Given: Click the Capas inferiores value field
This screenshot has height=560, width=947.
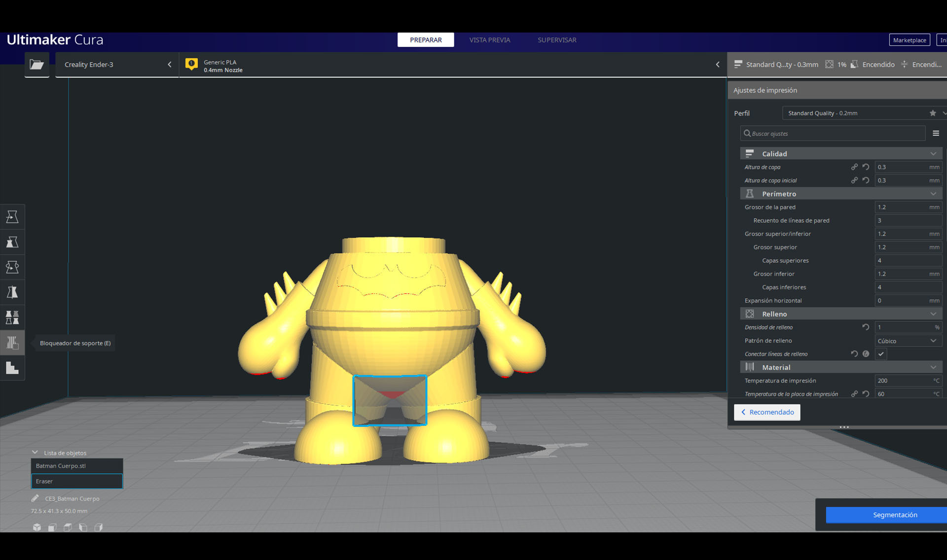Looking at the screenshot, I should [x=908, y=287].
